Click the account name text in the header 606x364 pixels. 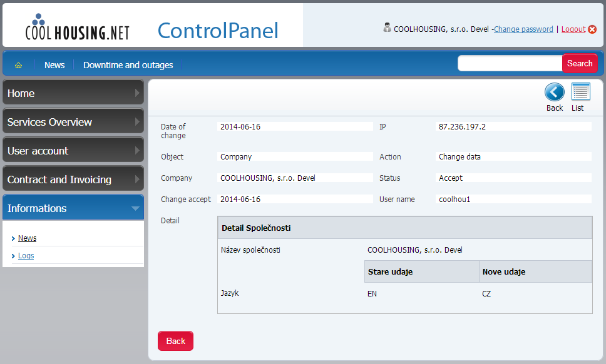(x=441, y=29)
